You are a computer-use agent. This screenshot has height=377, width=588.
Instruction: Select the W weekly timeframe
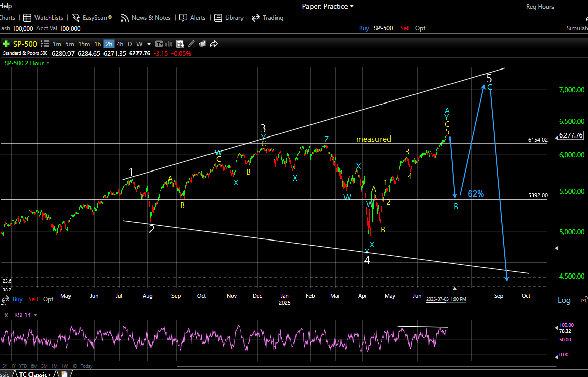click(139, 44)
